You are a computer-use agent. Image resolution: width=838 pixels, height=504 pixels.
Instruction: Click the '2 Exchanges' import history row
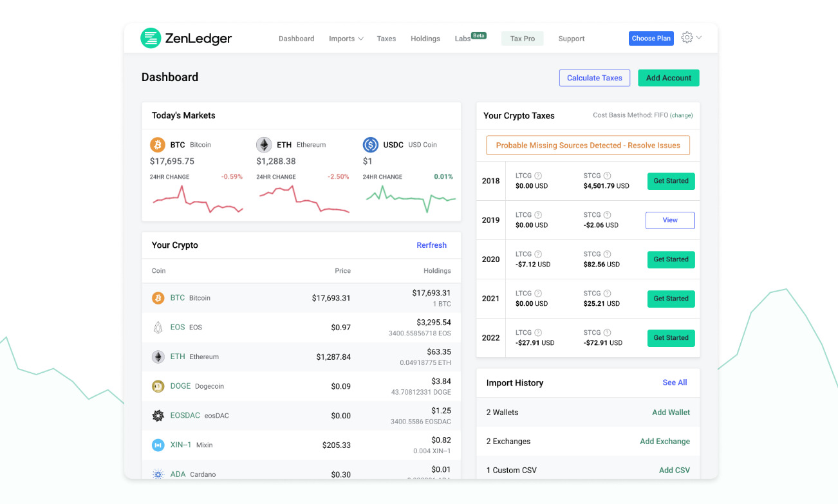[x=588, y=442]
